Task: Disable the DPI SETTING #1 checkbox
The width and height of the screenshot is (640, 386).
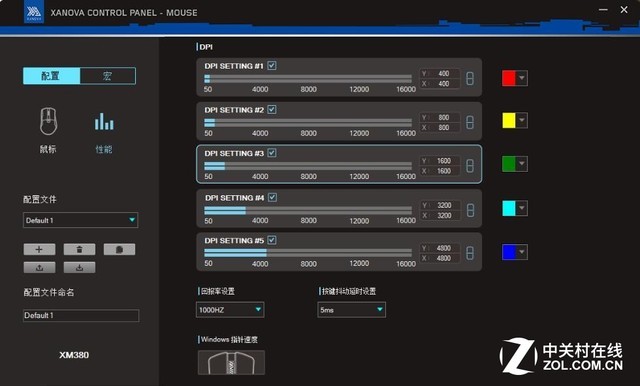Action: (272, 65)
